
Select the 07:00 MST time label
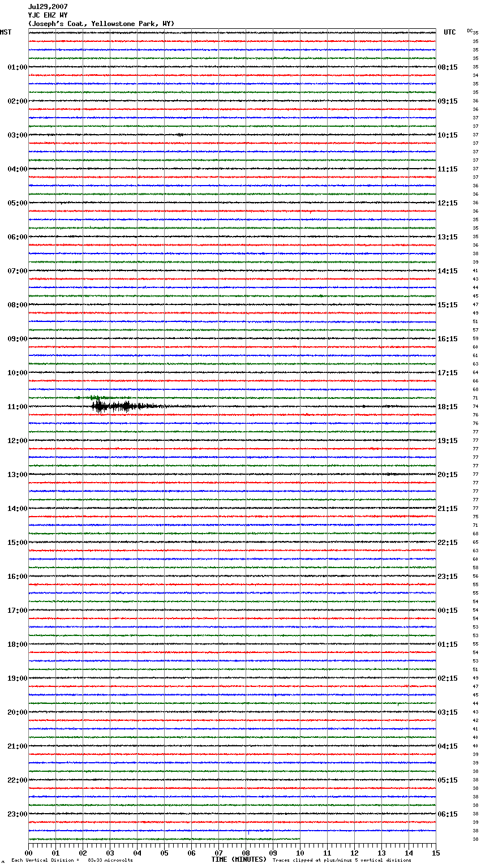click(18, 271)
